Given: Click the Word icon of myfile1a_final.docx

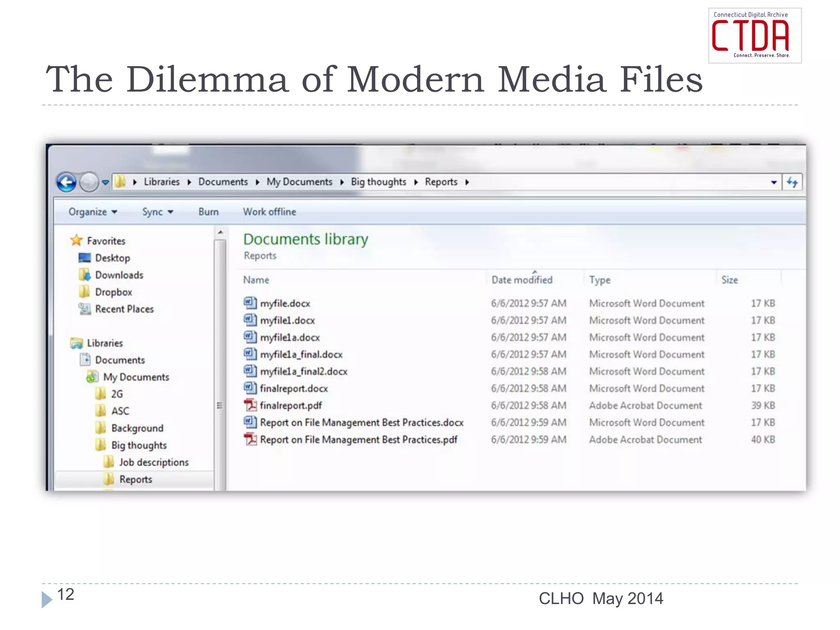Looking at the screenshot, I should point(250,354).
